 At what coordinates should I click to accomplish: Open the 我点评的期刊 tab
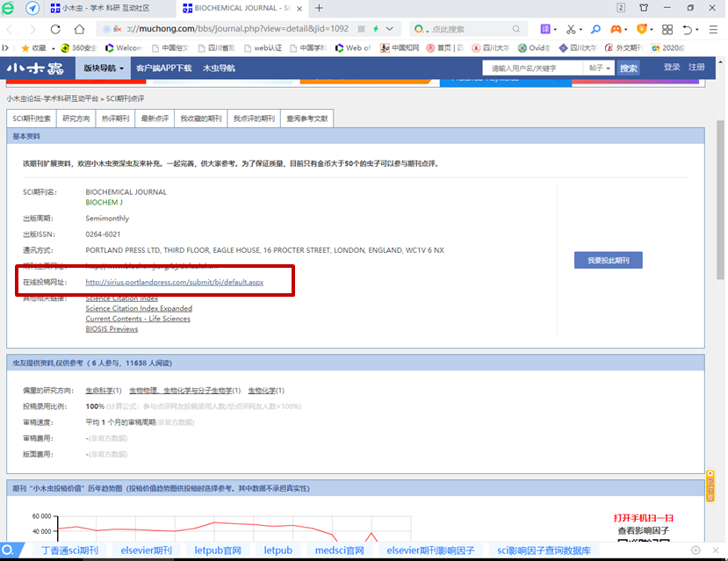(x=254, y=119)
